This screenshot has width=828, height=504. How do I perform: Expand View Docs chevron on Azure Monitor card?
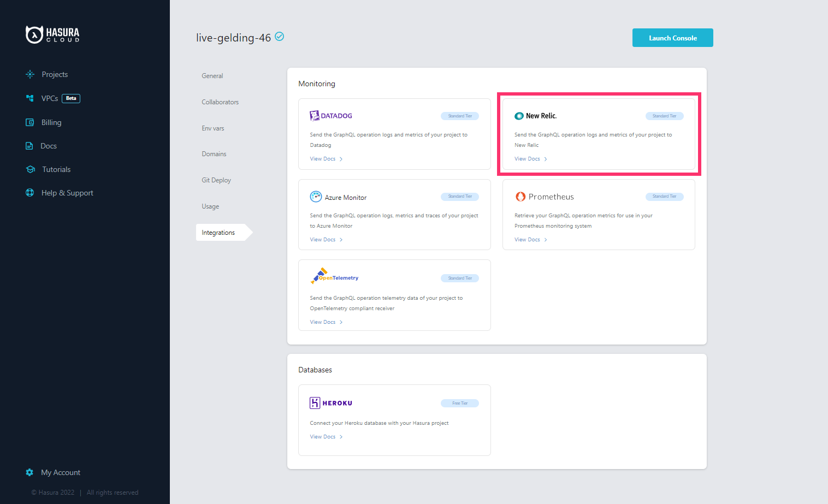point(341,239)
